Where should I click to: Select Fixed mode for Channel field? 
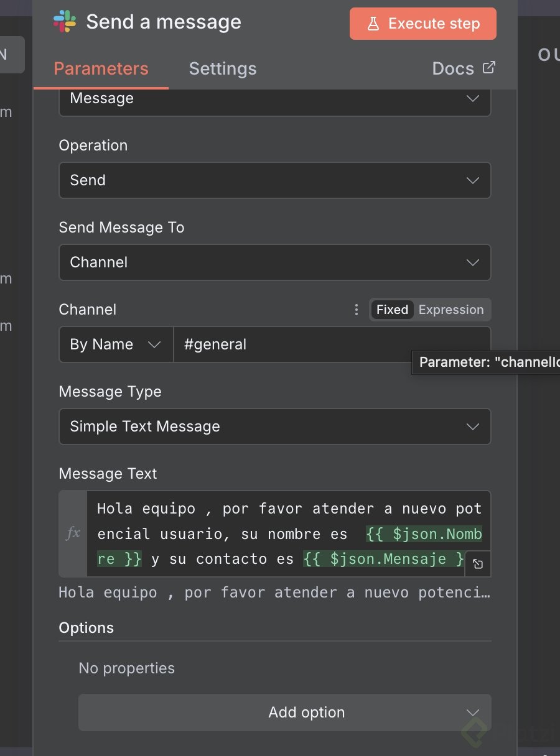392,310
